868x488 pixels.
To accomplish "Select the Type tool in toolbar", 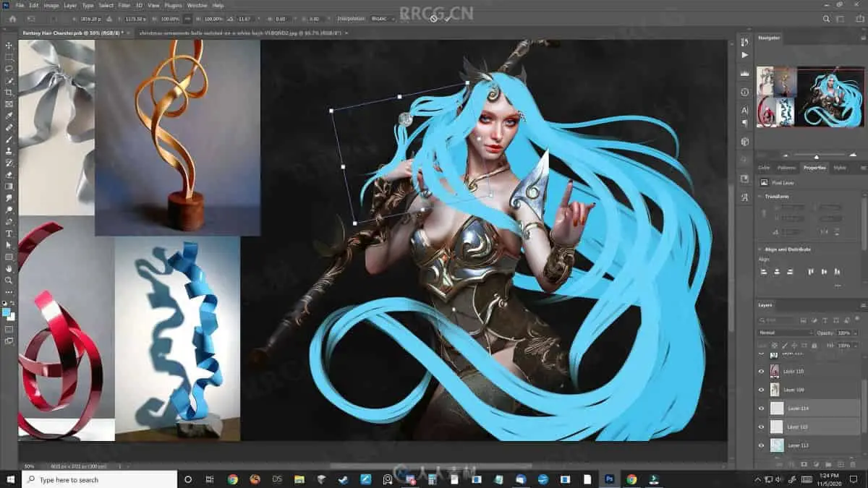I will pos(9,234).
